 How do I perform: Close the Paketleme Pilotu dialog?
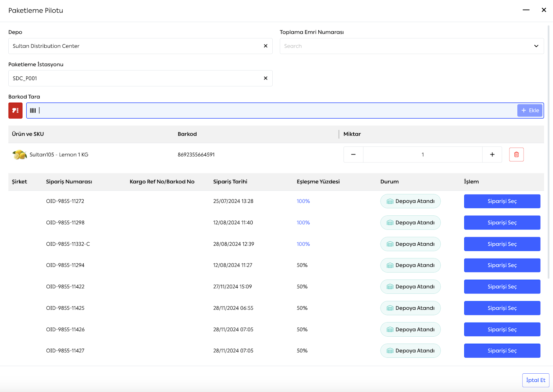pos(544,10)
